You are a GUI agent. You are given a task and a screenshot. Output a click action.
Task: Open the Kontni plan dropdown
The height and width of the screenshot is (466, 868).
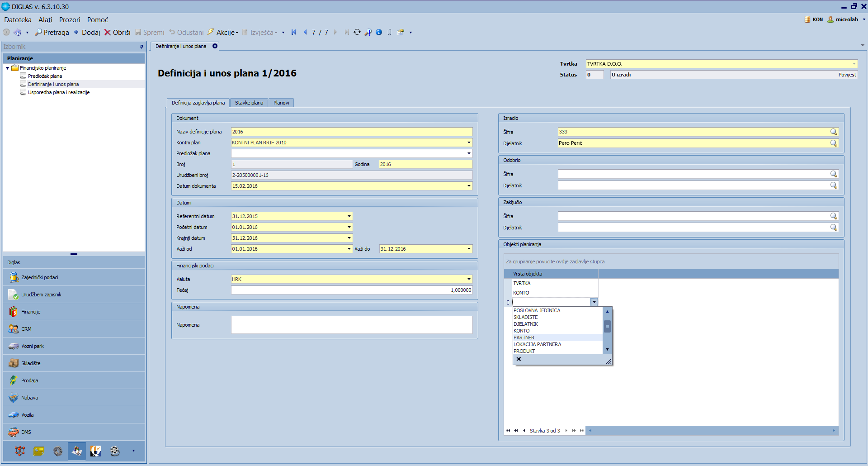(x=469, y=143)
